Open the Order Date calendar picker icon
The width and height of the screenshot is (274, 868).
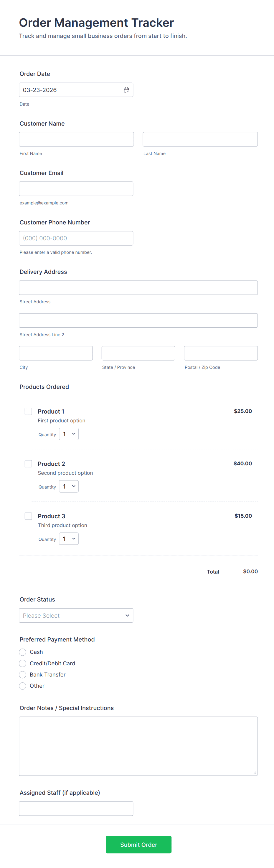tap(126, 90)
